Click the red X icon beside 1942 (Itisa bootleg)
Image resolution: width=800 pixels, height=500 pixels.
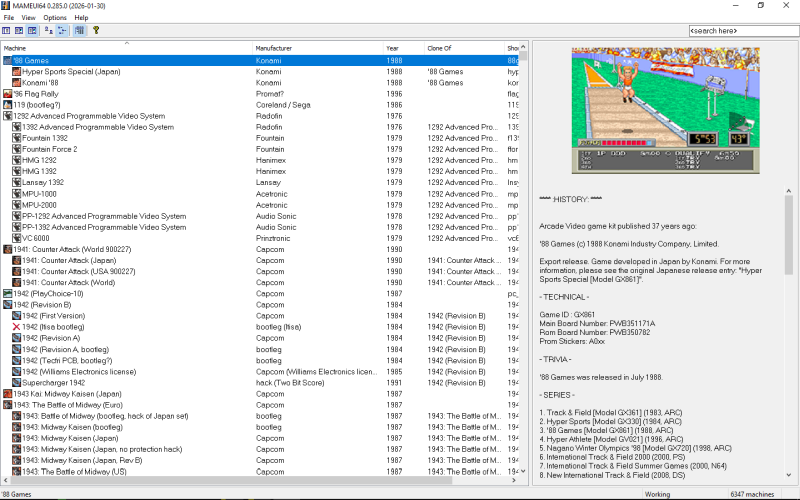tap(17, 327)
